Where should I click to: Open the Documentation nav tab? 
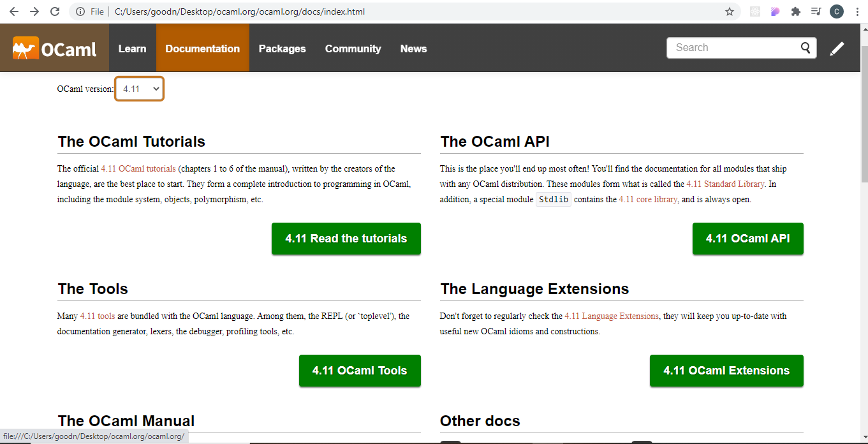pos(203,48)
